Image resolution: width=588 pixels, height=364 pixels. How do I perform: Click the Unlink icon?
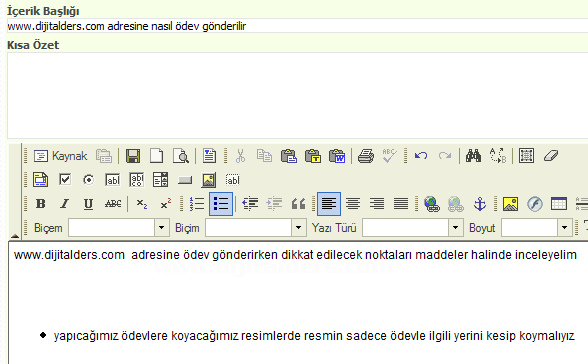click(456, 204)
